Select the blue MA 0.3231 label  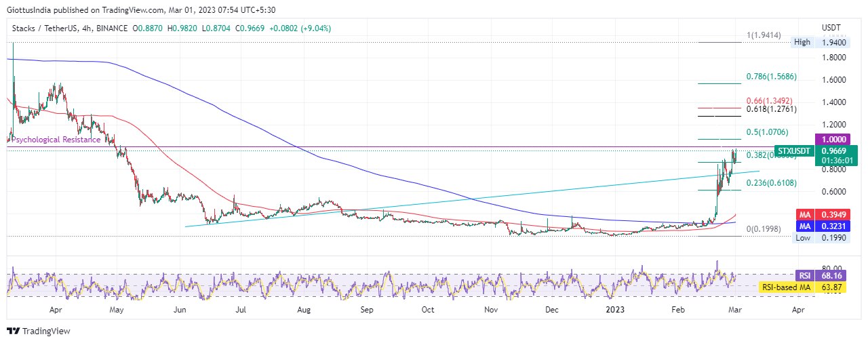[x=825, y=226]
